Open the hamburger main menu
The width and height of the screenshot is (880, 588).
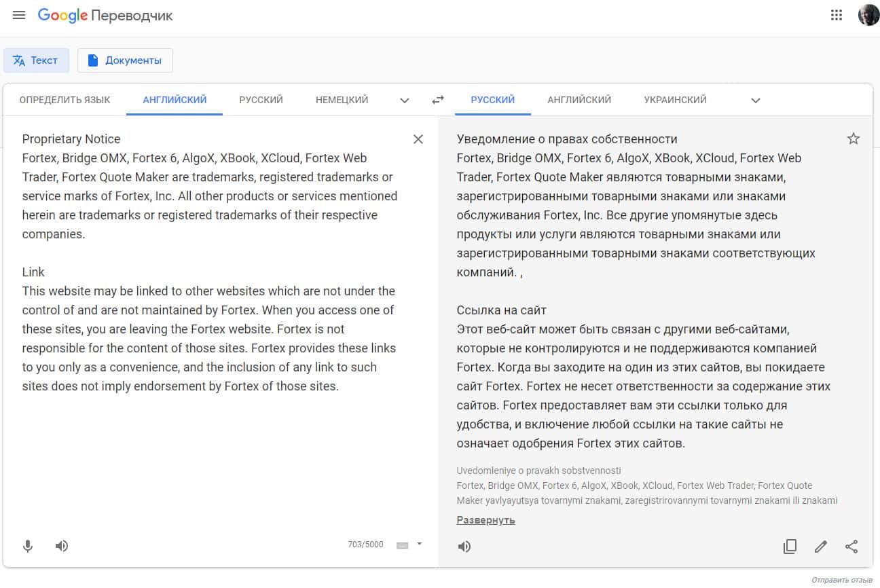pos(19,15)
